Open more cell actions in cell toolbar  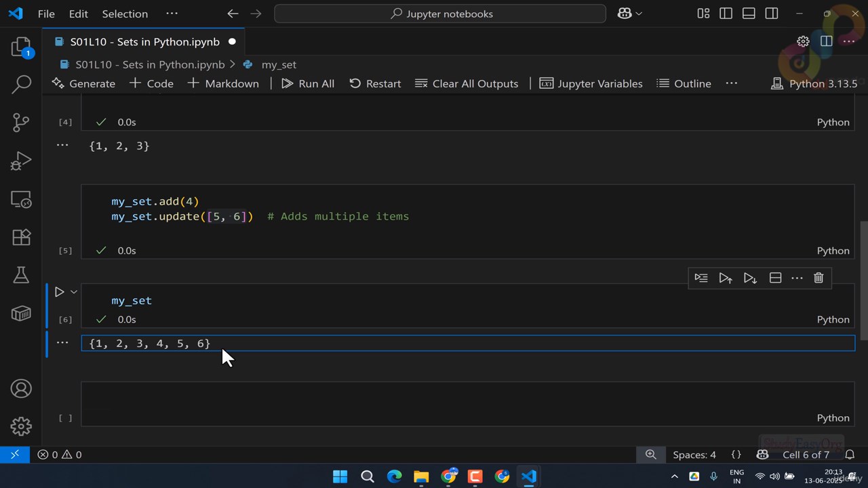pos(797,278)
